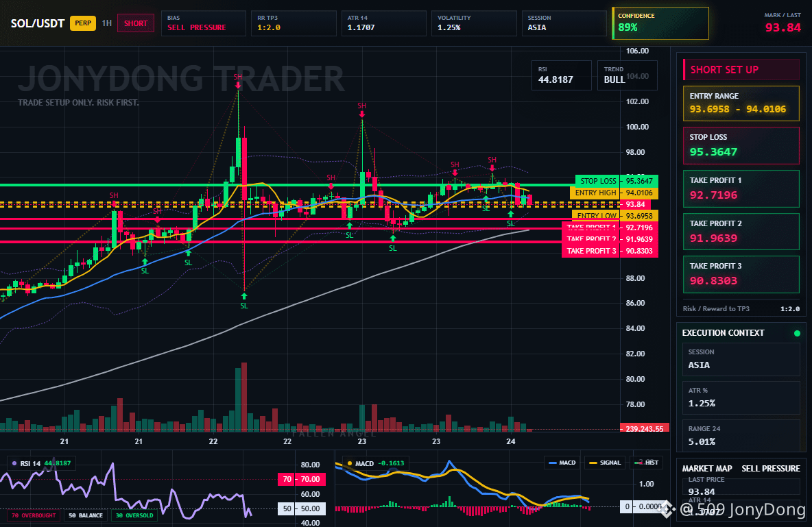Click the ATR 14 value 1.1707 card
Viewport: 812px width, 527px height.
tap(384, 23)
